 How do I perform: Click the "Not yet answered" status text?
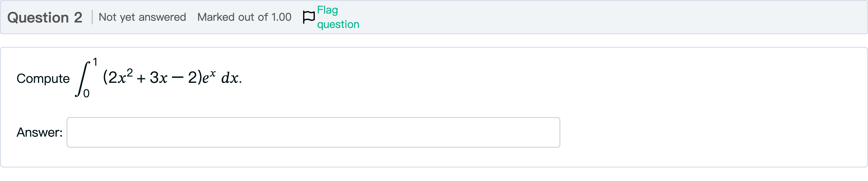tap(142, 17)
